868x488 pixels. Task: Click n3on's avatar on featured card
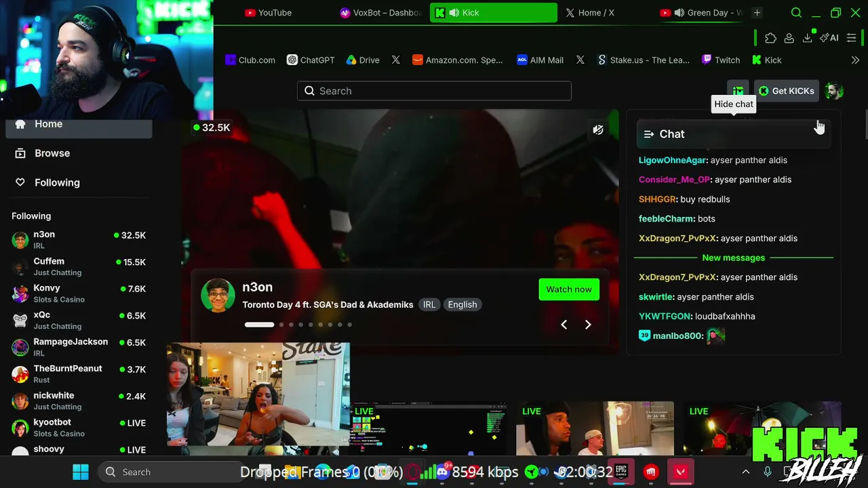[218, 296]
